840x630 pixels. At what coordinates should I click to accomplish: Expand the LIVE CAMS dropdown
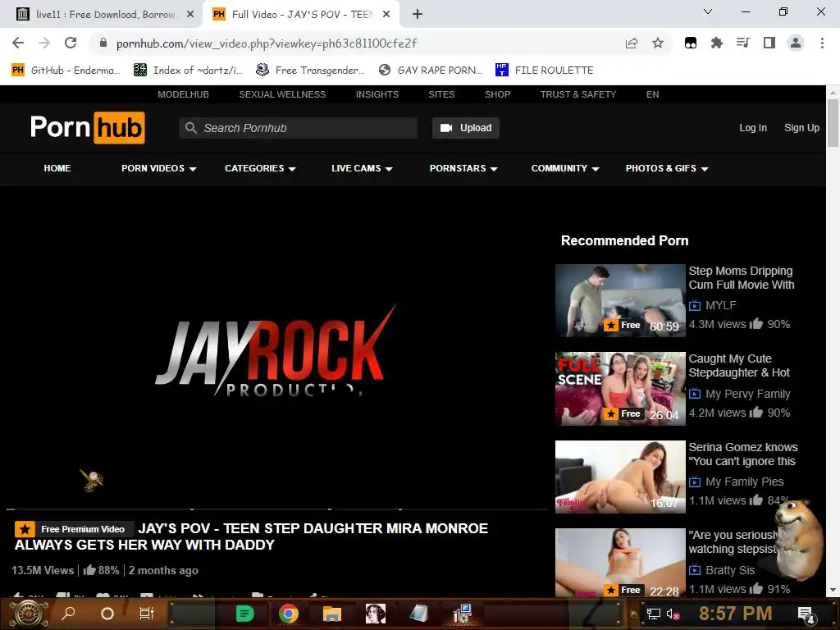(362, 168)
